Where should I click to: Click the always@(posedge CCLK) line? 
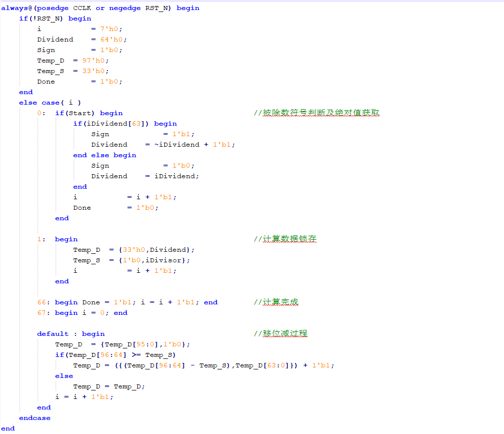(100, 8)
